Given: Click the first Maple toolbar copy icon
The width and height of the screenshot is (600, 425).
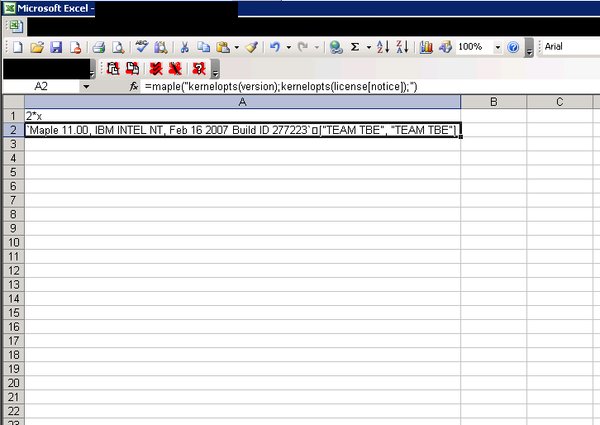Looking at the screenshot, I should click(x=113, y=69).
